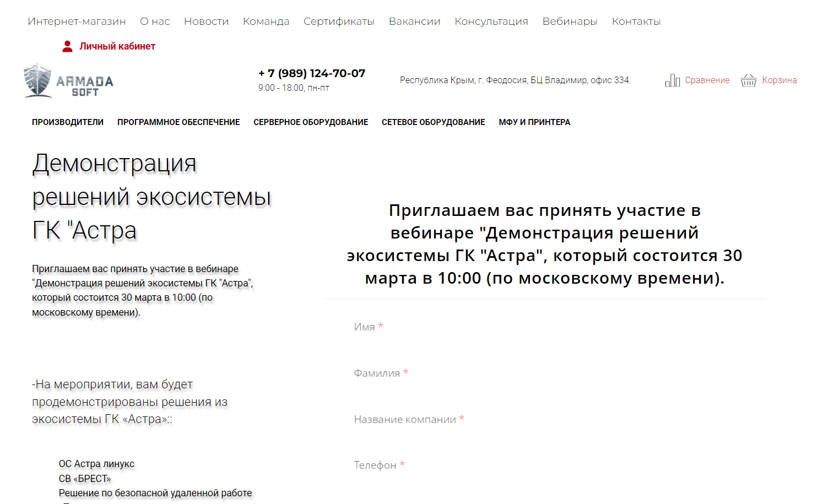
Task: Open the ПРОИЗВОДИТЕЛИ category menu
Action: [x=68, y=122]
